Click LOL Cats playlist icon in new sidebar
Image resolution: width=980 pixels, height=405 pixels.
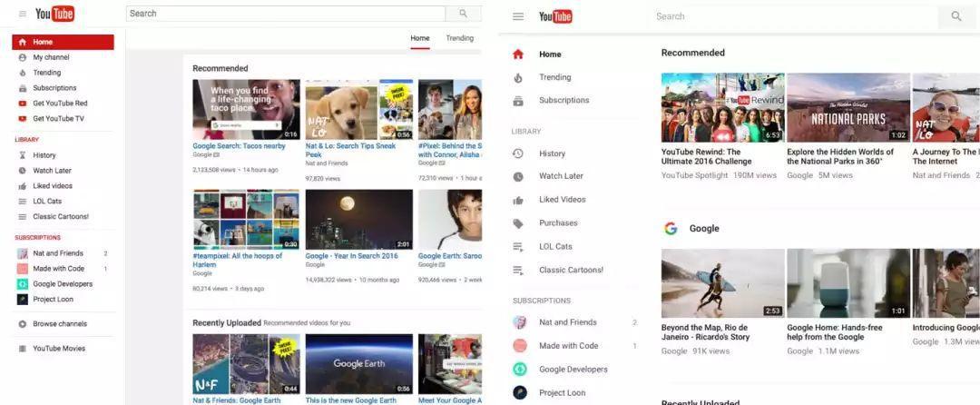[x=518, y=247]
